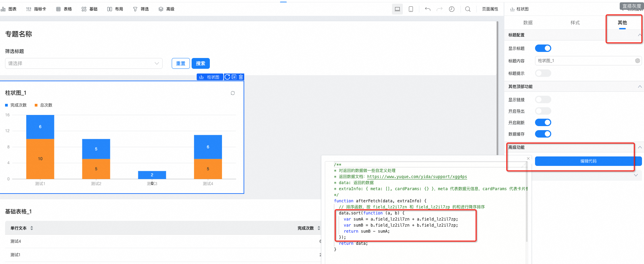Collapse the 标题配置 section
This screenshot has width=644, height=264.
point(640,35)
